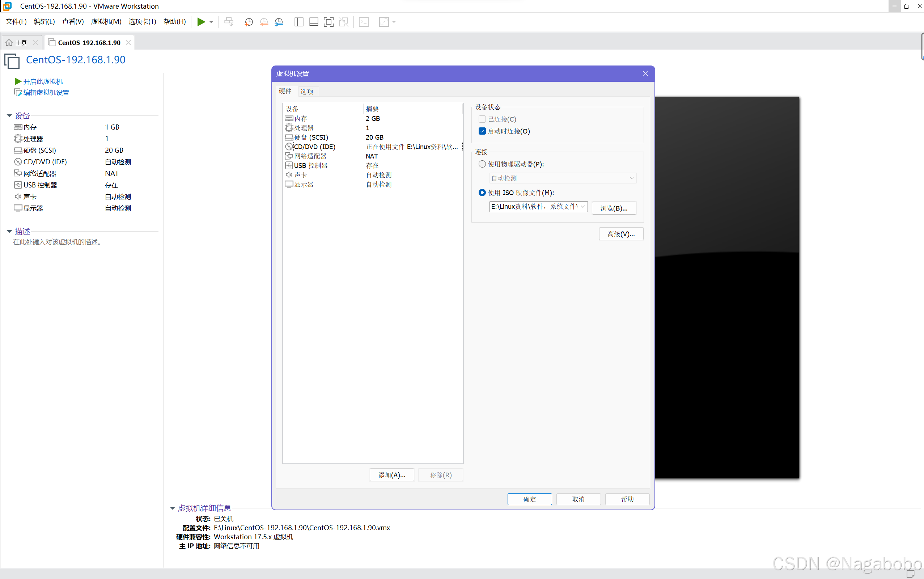
Task: Enter full screen mode icon
Action: [x=329, y=22]
